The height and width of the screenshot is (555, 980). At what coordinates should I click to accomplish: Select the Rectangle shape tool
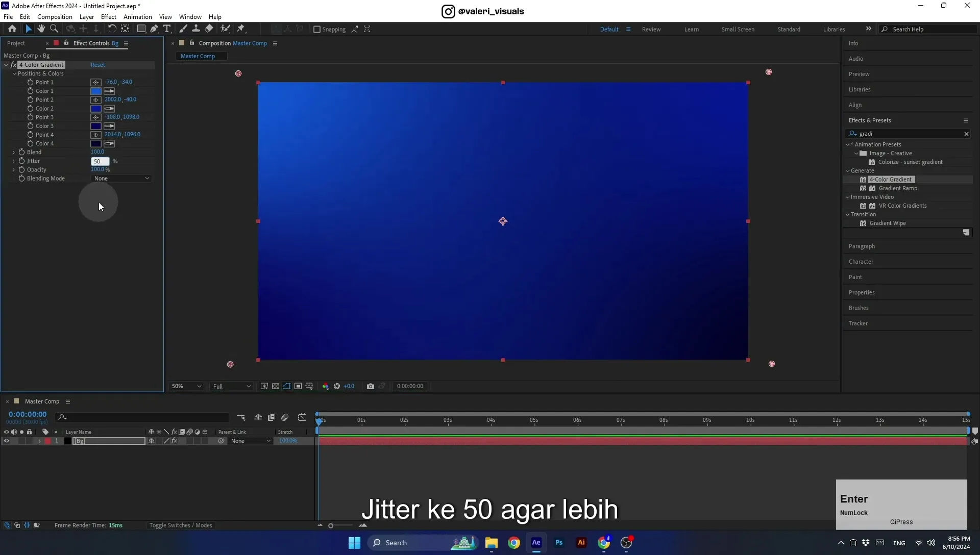point(141,29)
